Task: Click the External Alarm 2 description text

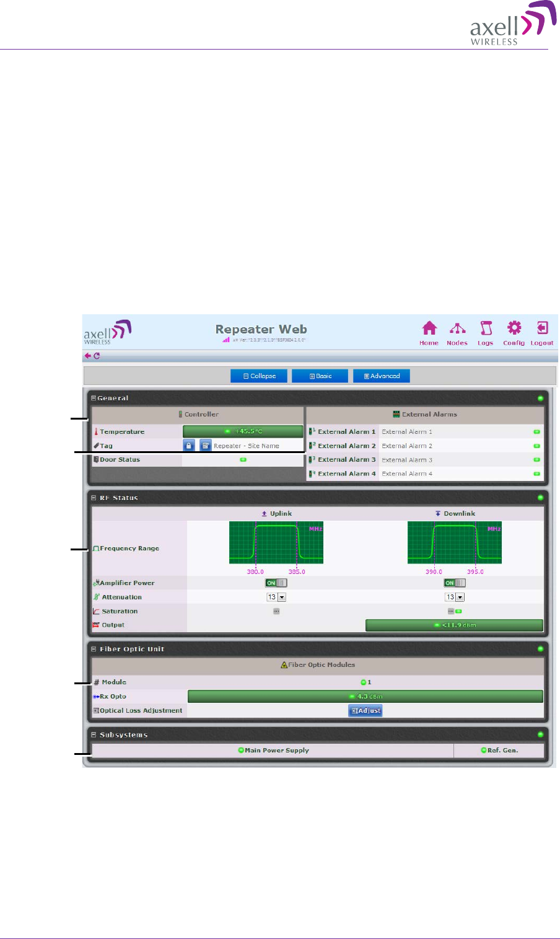Action: pyautogui.click(x=407, y=446)
